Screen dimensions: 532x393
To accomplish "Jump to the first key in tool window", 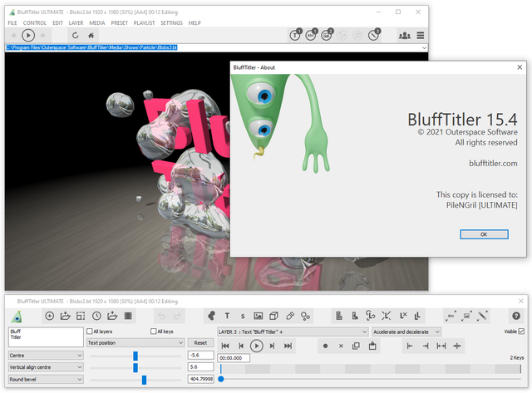I will pyautogui.click(x=225, y=346).
